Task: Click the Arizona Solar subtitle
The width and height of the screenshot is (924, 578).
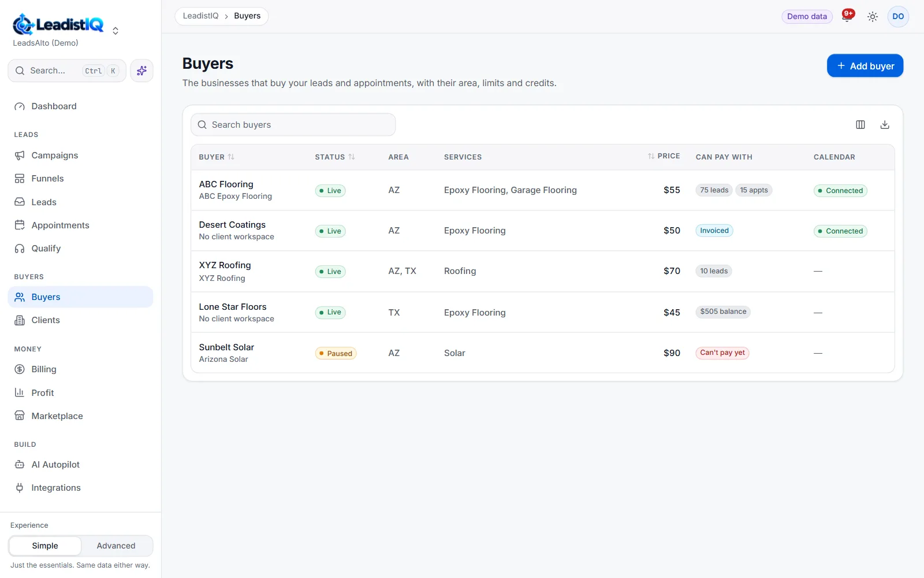Action: [223, 360]
